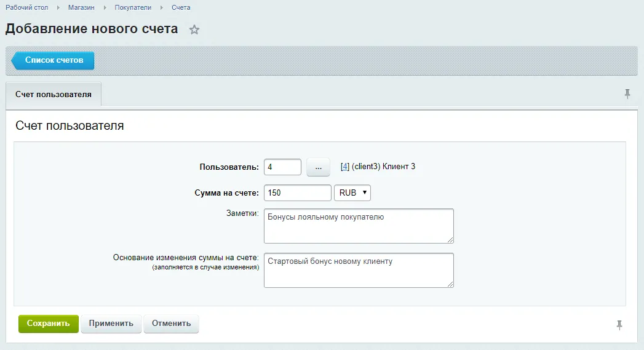Open the Счета breadcrumb link

[x=181, y=7]
